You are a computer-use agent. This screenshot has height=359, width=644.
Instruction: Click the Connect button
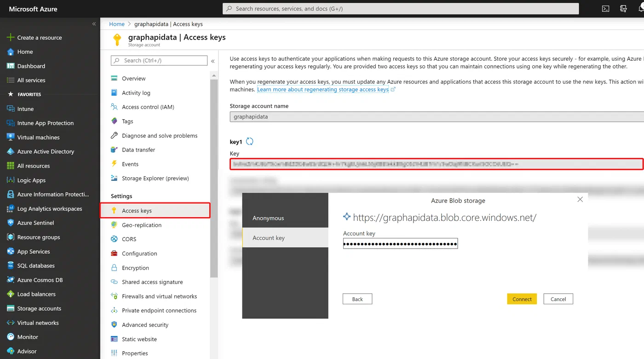(522, 299)
